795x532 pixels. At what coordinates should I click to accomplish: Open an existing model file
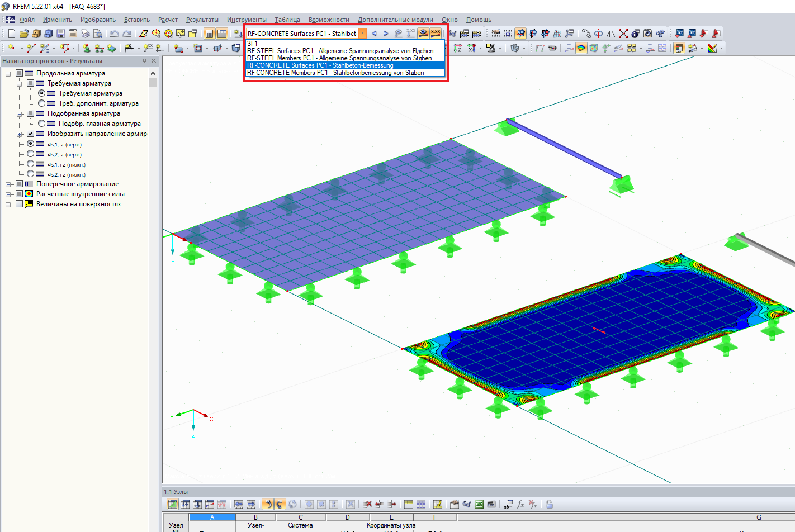click(x=23, y=34)
